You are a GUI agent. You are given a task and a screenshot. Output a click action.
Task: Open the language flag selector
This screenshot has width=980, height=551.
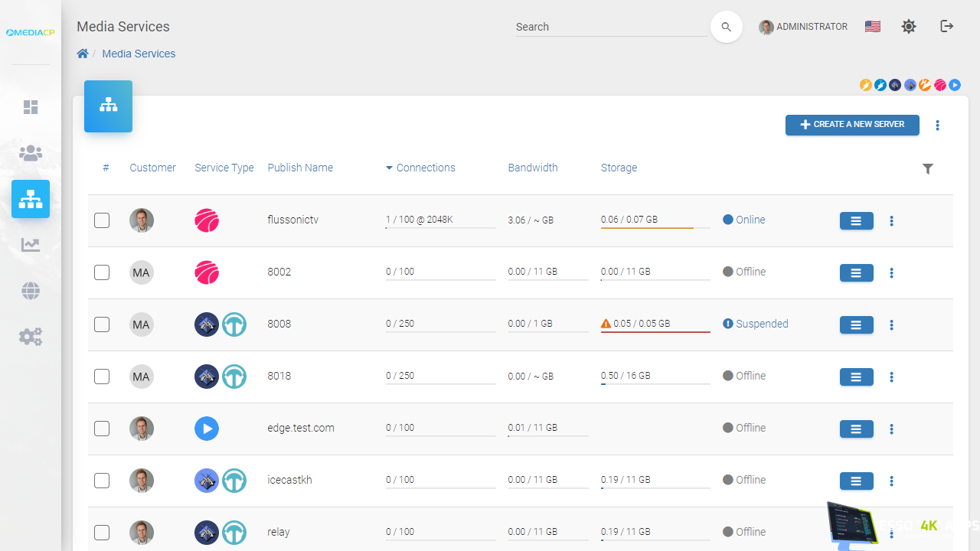coord(872,27)
